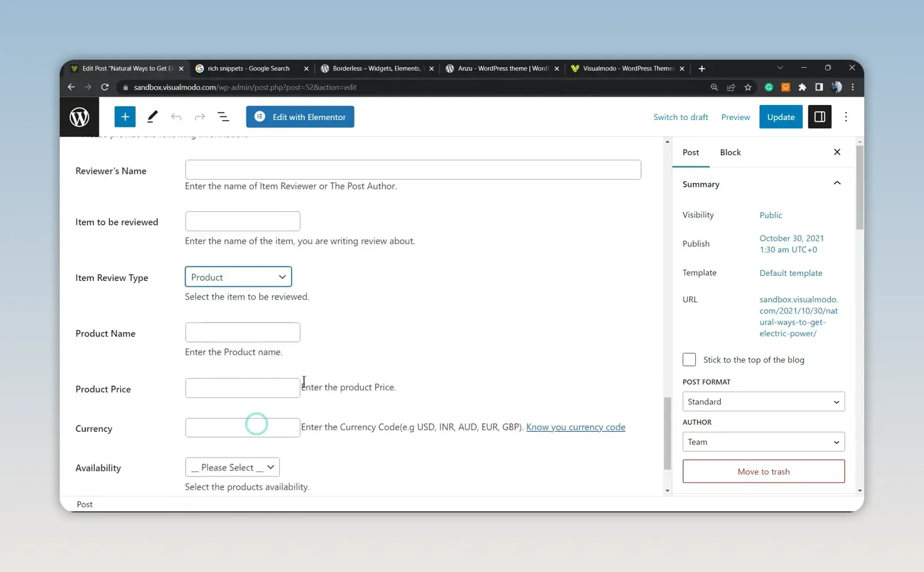924x572 pixels.
Task: Click the browser forward arrow
Action: click(88, 87)
